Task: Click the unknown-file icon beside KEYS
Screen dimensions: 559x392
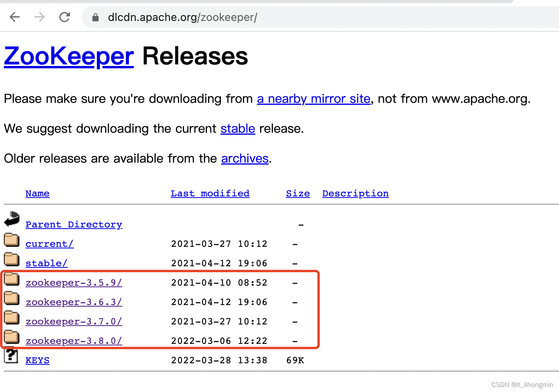Action: click(11, 356)
